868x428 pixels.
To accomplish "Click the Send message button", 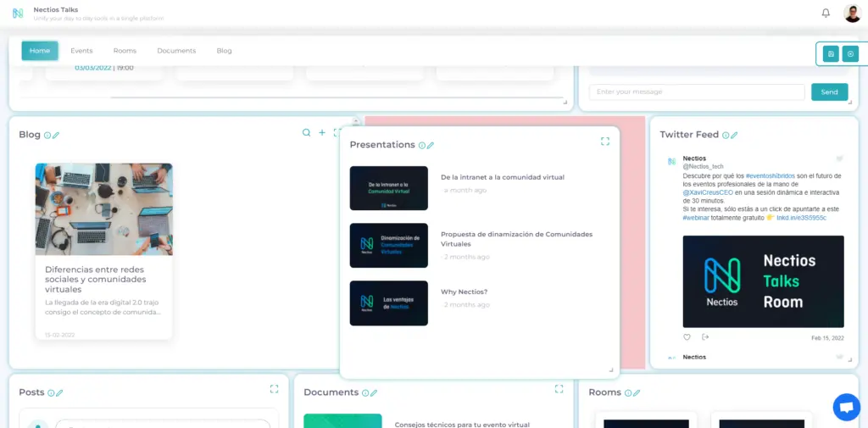I will (x=829, y=92).
